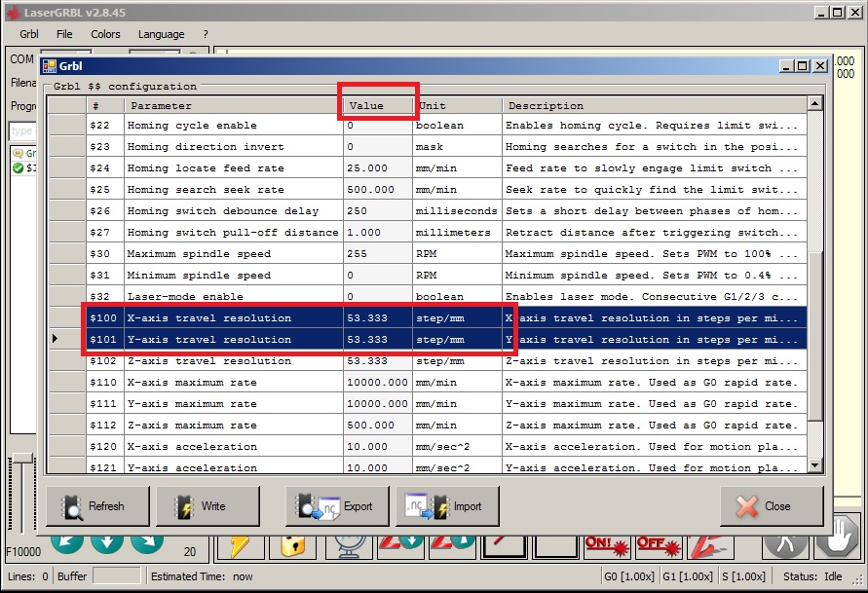Image resolution: width=868 pixels, height=593 pixels.
Task: Click the red Z icon with down arrow
Action: point(401,545)
